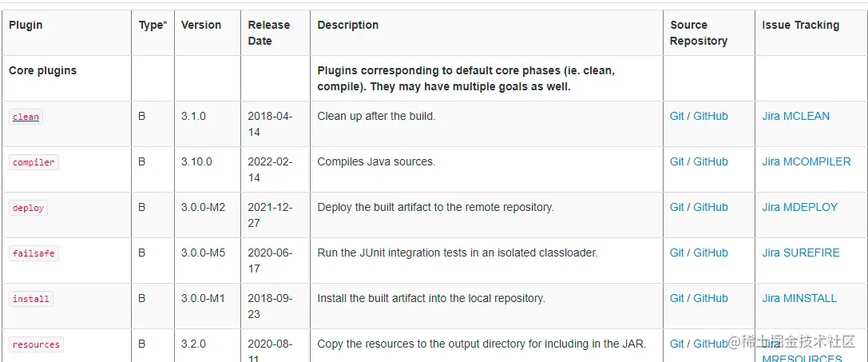Viewport: 868px width, 362px height.
Task: Click GitHub link in clean row
Action: coord(710,117)
